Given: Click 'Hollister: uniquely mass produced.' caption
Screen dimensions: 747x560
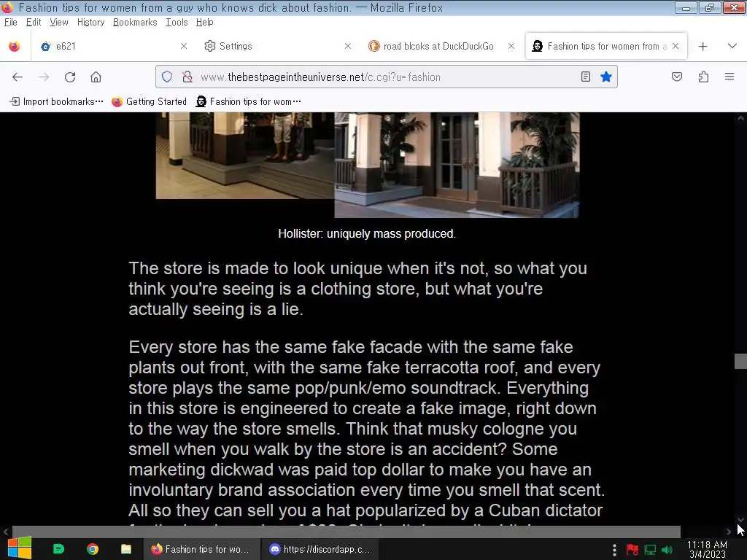Looking at the screenshot, I should (367, 234).
